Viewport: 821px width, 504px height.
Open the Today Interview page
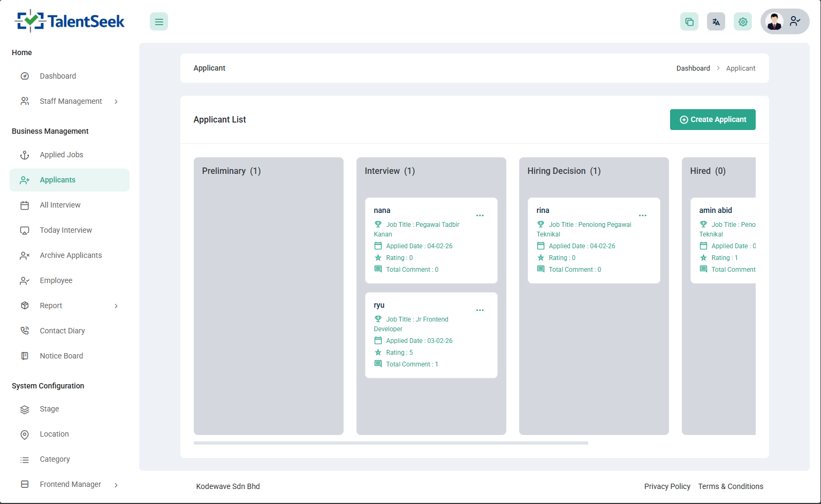point(66,230)
